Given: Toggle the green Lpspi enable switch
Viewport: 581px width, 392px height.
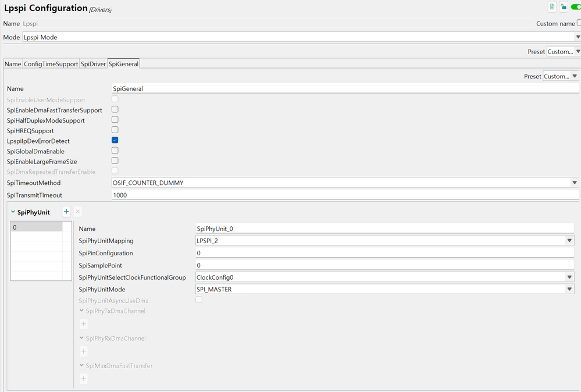Looking at the screenshot, I should click(576, 7).
